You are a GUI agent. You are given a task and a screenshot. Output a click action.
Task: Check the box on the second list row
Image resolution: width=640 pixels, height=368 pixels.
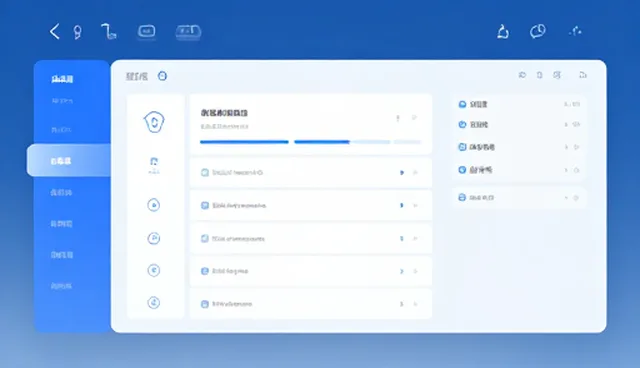[x=205, y=205]
